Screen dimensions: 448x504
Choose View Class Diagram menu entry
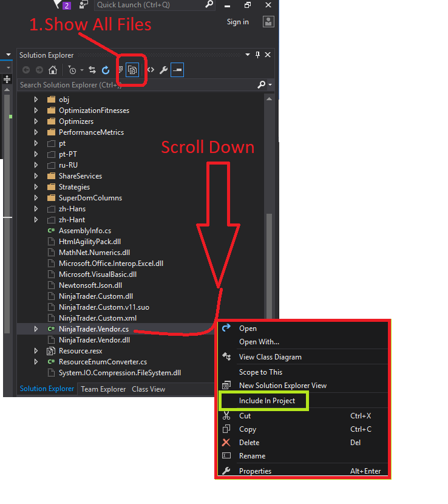pyautogui.click(x=304, y=357)
